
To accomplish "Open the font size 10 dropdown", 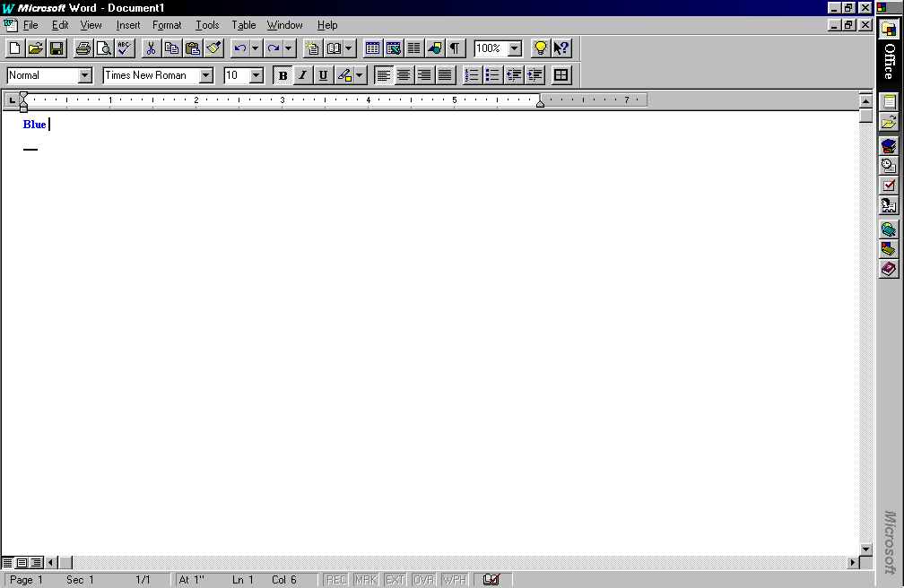I will pos(256,75).
